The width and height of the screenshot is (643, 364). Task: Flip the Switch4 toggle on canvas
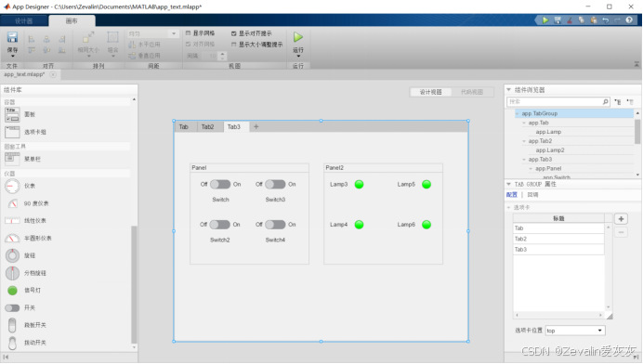(x=275, y=225)
